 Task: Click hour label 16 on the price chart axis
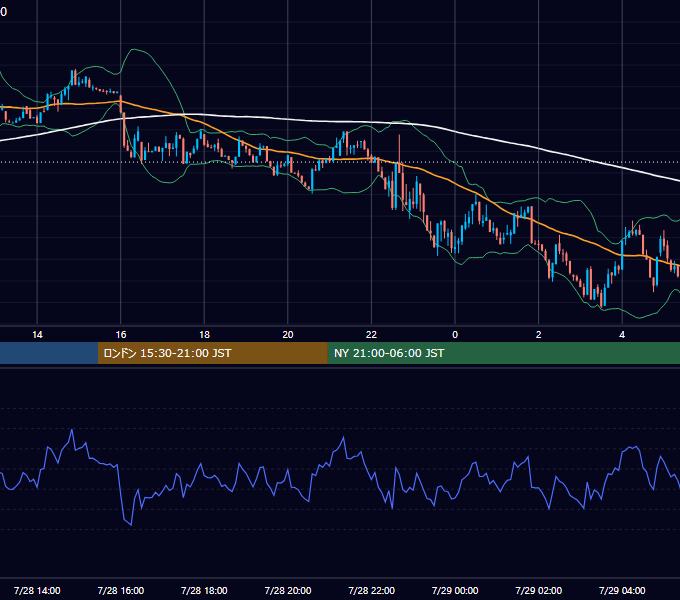pos(121,335)
